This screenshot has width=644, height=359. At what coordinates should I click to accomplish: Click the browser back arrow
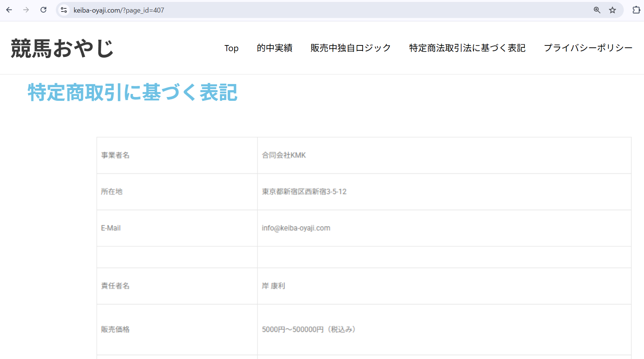9,10
